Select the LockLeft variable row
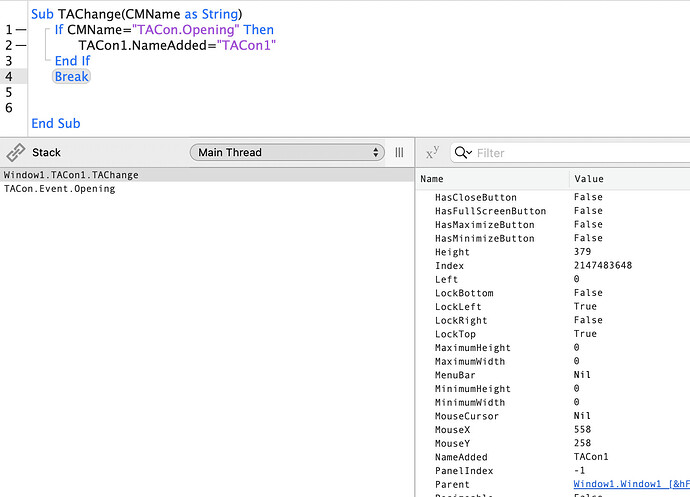 pyautogui.click(x=553, y=306)
